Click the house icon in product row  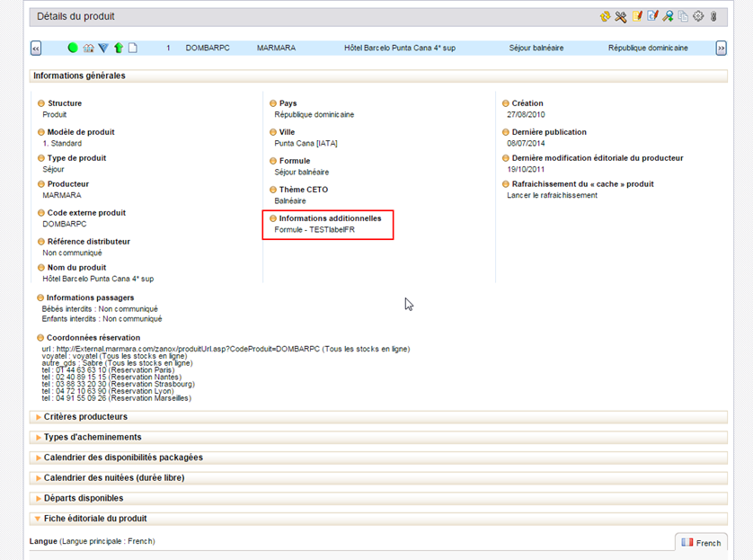click(x=88, y=49)
